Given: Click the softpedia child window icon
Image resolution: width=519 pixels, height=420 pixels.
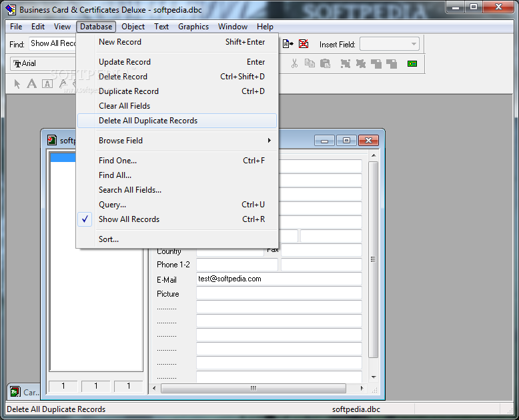Looking at the screenshot, I should point(52,140).
